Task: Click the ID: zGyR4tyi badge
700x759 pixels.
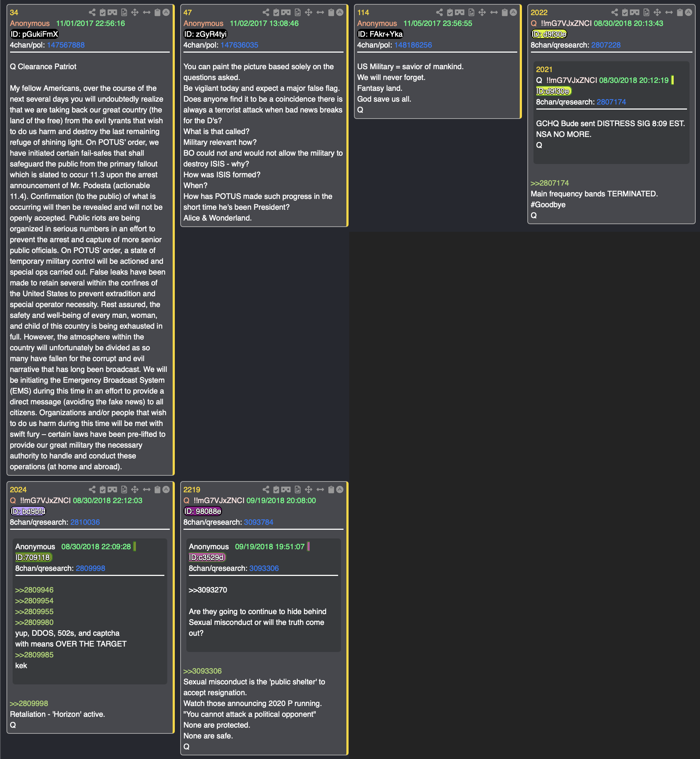Action: coord(205,34)
